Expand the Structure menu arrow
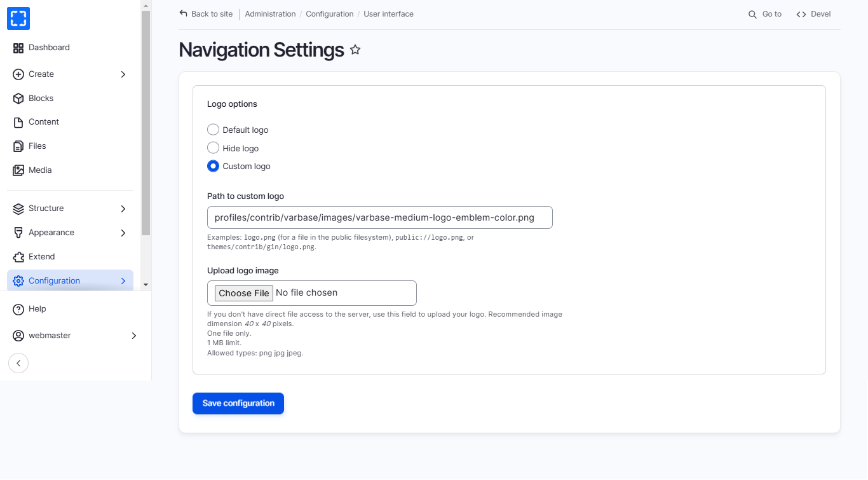Viewport: 868px width, 480px height. (123, 209)
